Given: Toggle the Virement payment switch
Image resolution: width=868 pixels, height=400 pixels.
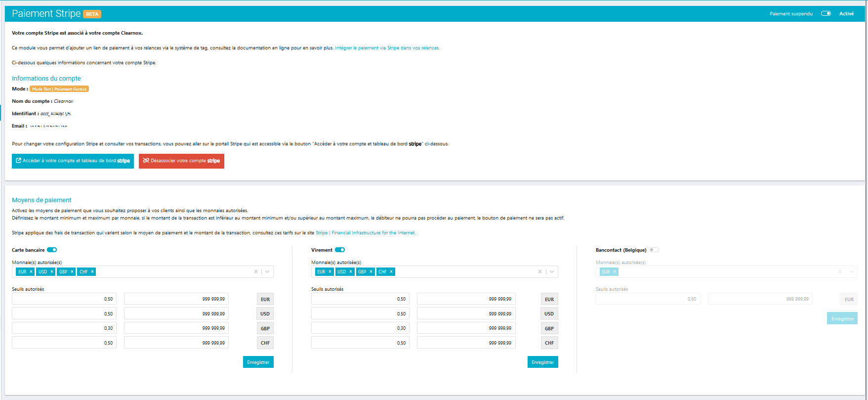Looking at the screenshot, I should tap(340, 250).
